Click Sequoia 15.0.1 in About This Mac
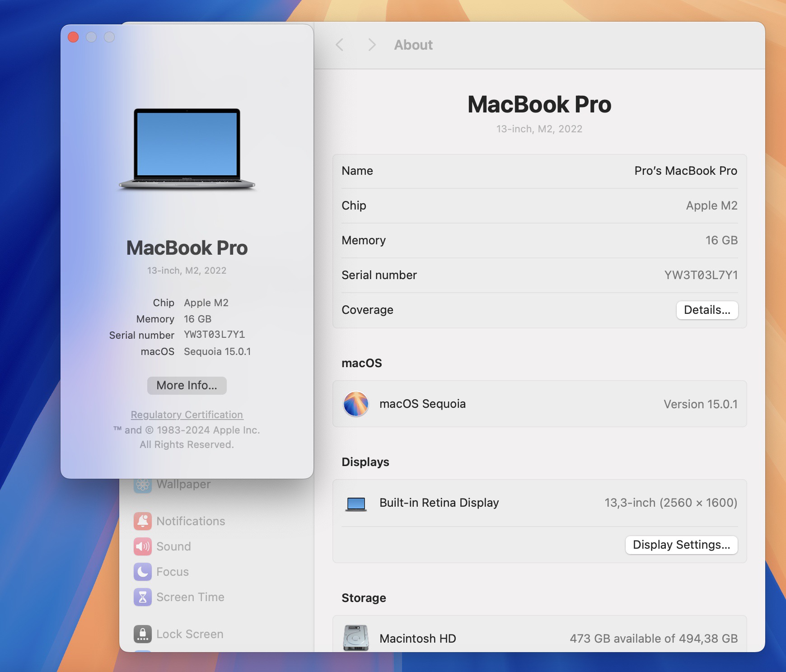The height and width of the screenshot is (672, 786). (x=217, y=351)
